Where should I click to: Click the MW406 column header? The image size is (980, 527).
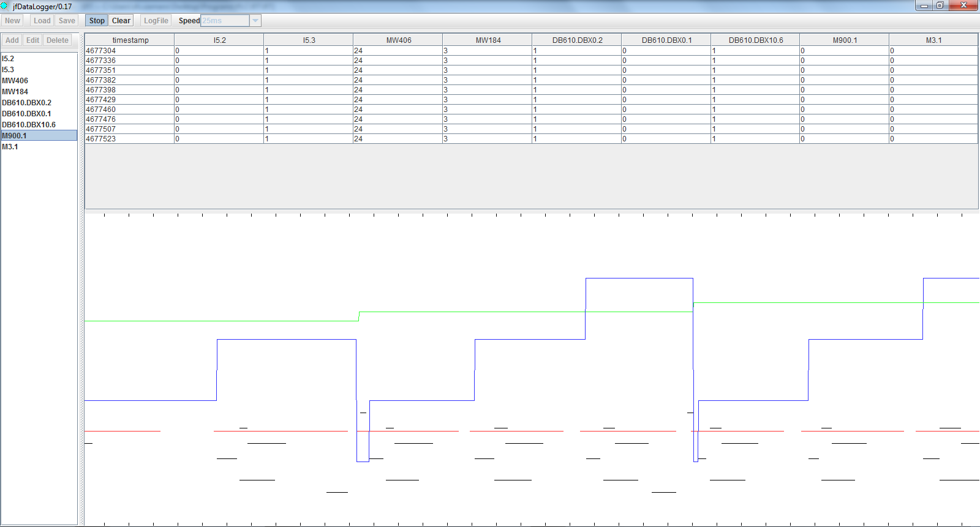coord(398,40)
